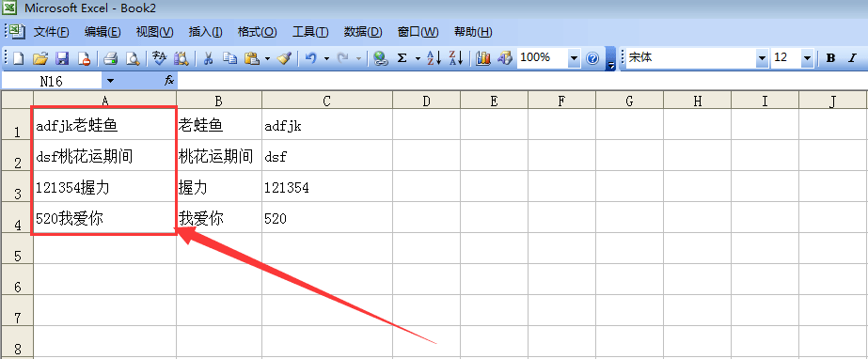The image size is (868, 359).
Task: Select column A header
Action: (104, 101)
